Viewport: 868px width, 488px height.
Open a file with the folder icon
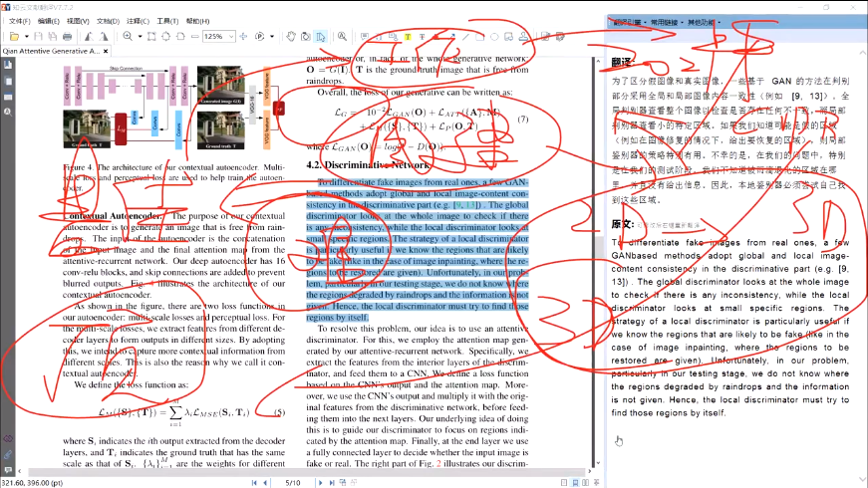14,37
